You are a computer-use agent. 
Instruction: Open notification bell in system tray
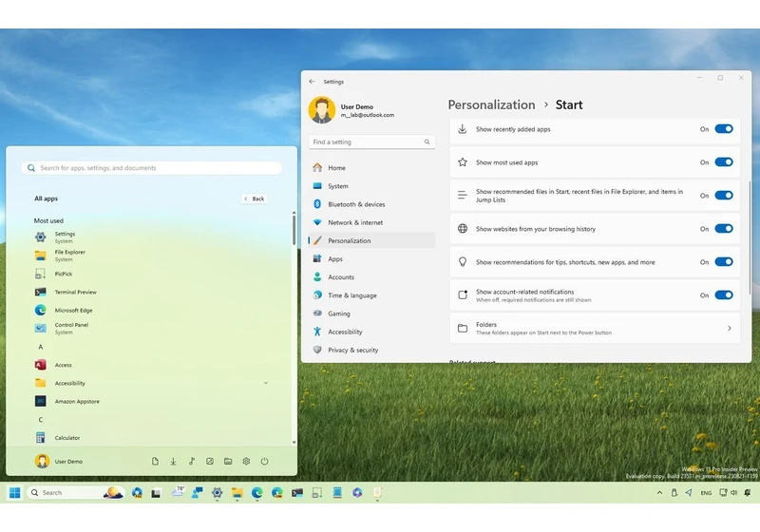[x=748, y=493]
